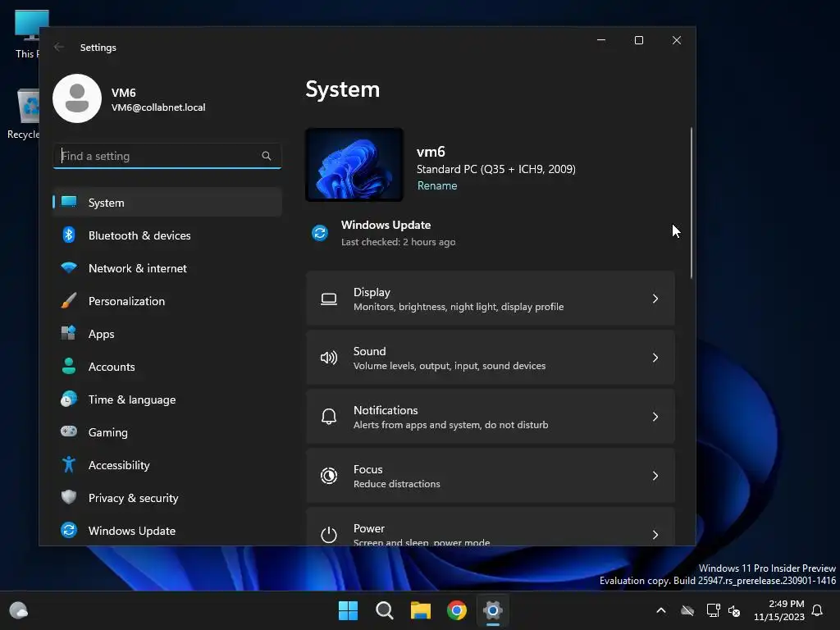The image size is (840, 630).
Task: Open notification center bell on taskbar
Action: 818,610
